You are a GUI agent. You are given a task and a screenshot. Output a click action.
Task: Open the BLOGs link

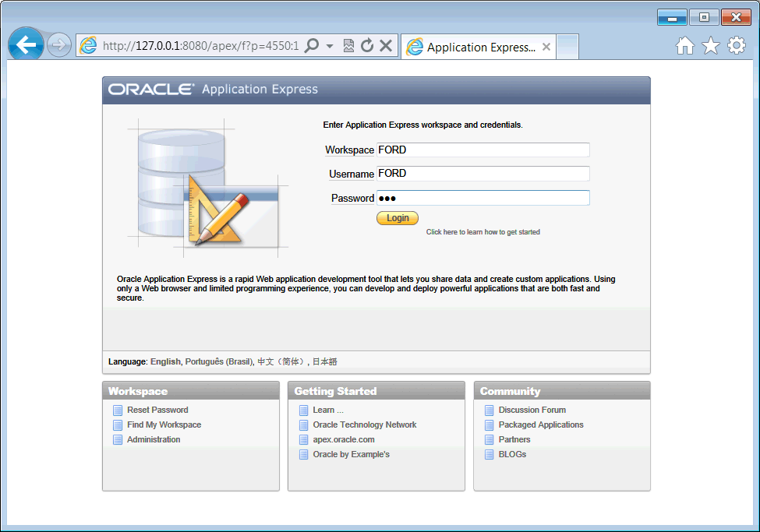512,454
